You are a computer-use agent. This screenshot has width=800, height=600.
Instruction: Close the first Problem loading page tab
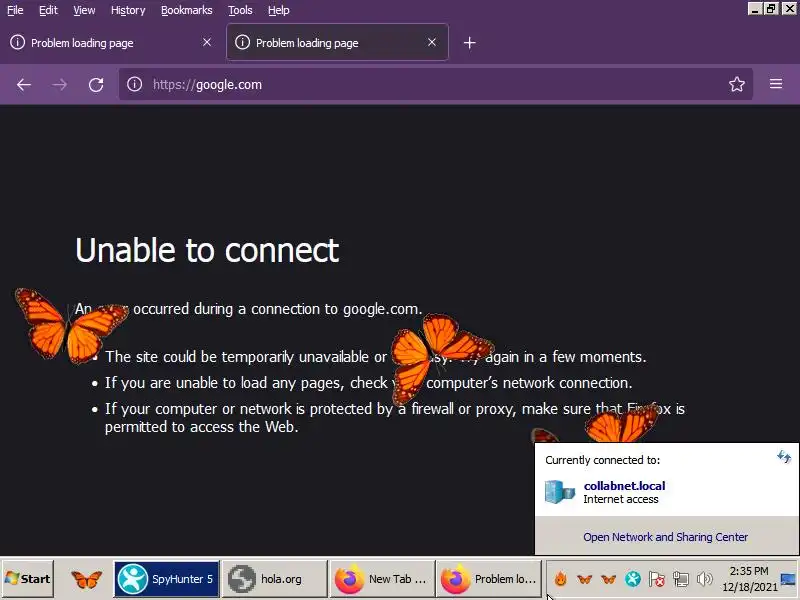pyautogui.click(x=207, y=42)
